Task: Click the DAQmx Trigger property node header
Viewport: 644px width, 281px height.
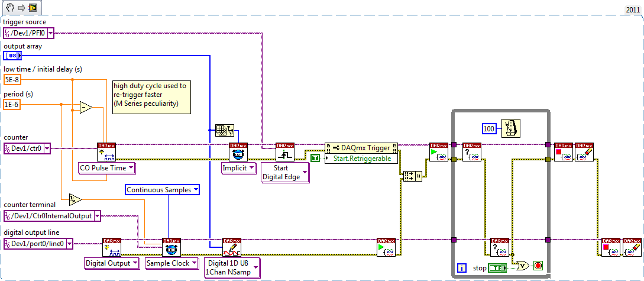Action: [361, 148]
